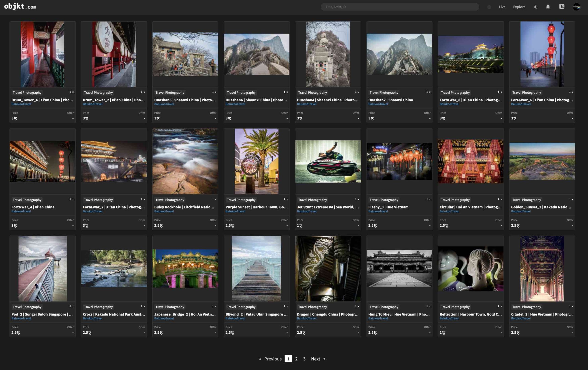Open the Live menu item
The width and height of the screenshot is (588, 370).
[502, 7]
